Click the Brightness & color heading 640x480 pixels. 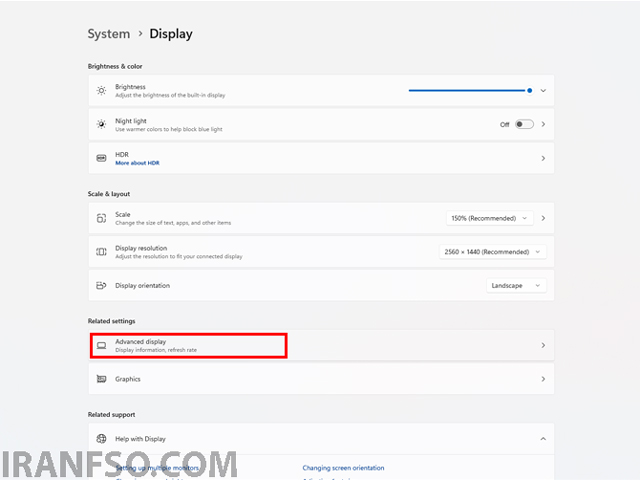click(115, 66)
